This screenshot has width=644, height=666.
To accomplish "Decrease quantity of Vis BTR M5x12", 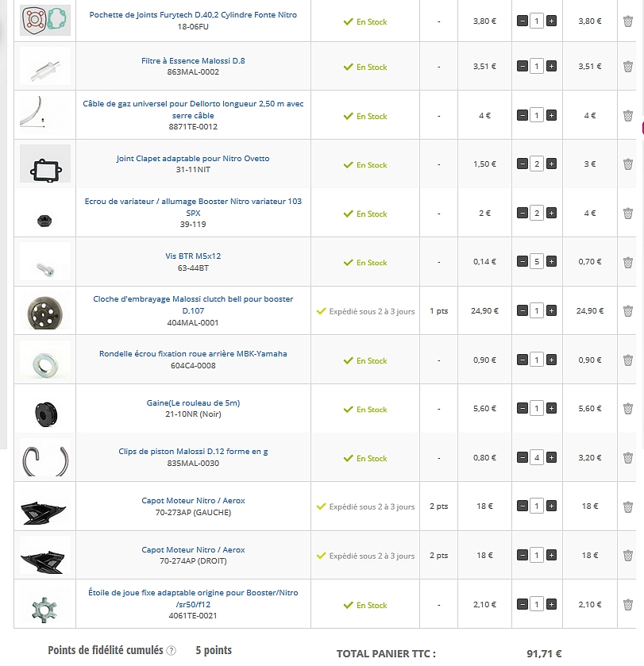I will pos(523,262).
